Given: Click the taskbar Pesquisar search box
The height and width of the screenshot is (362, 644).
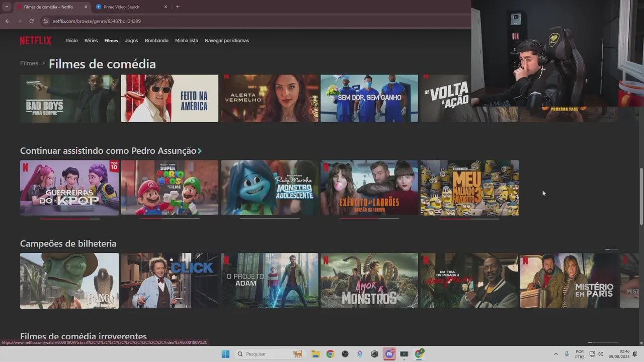Looking at the screenshot, I should [270, 354].
